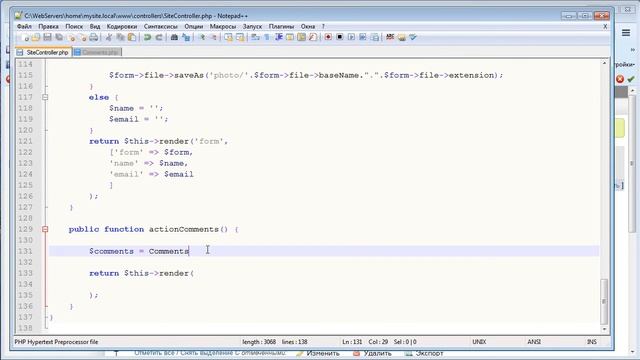Open the Запуск menu
This screenshot has width=640, height=360.
tap(252, 26)
